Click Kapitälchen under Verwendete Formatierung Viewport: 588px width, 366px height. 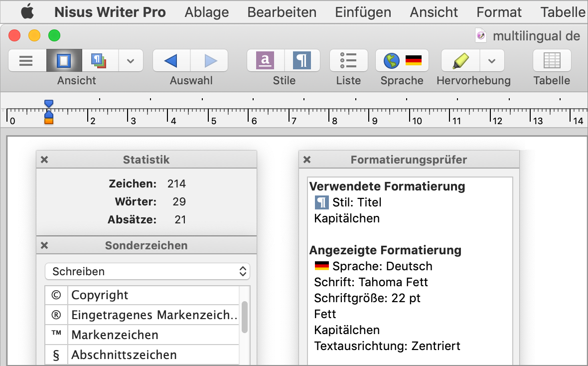coord(347,218)
